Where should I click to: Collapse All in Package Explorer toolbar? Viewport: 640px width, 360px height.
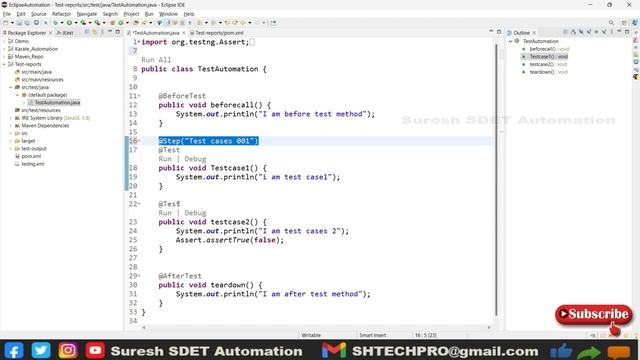pyautogui.click(x=87, y=32)
